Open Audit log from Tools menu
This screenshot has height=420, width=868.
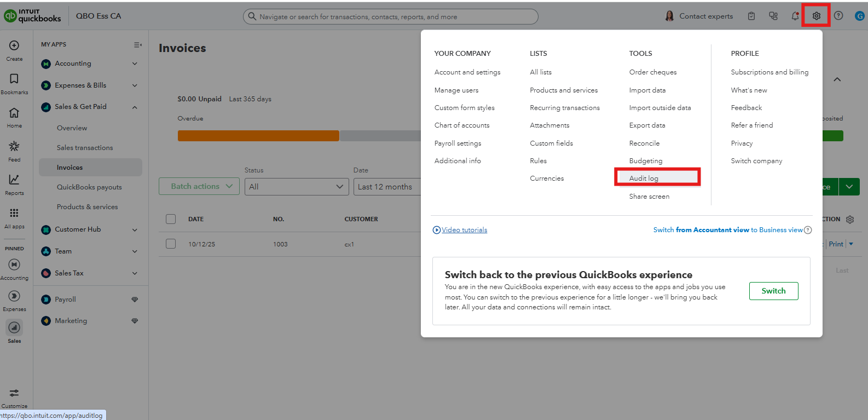(x=644, y=179)
